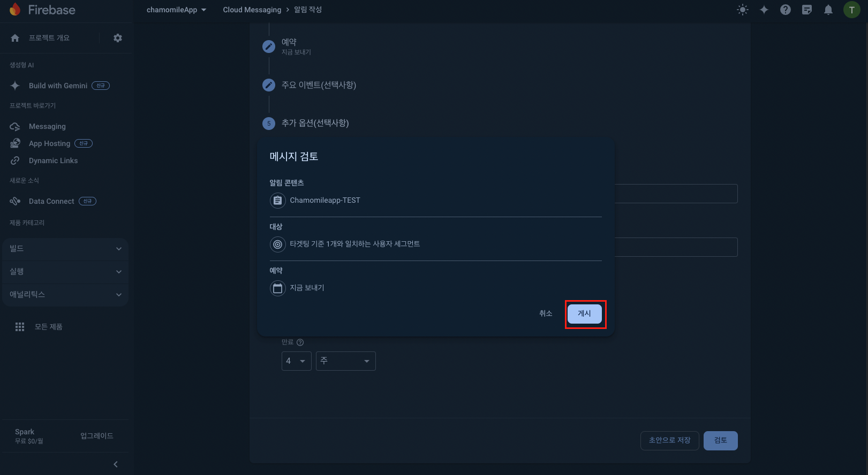
Task: Open the chamomileApp project dropdown
Action: 176,10
